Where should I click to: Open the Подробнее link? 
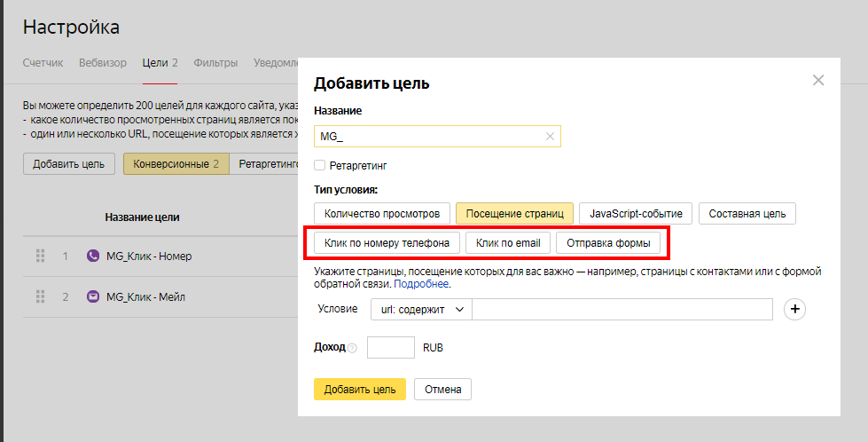click(x=421, y=285)
